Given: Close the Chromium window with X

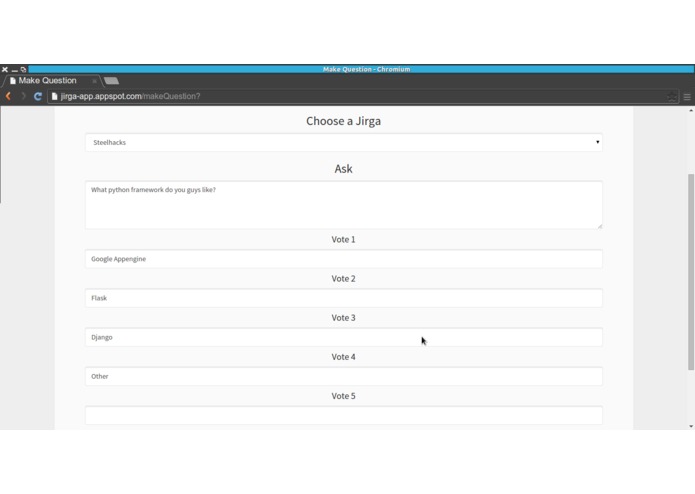Looking at the screenshot, I should [5, 70].
